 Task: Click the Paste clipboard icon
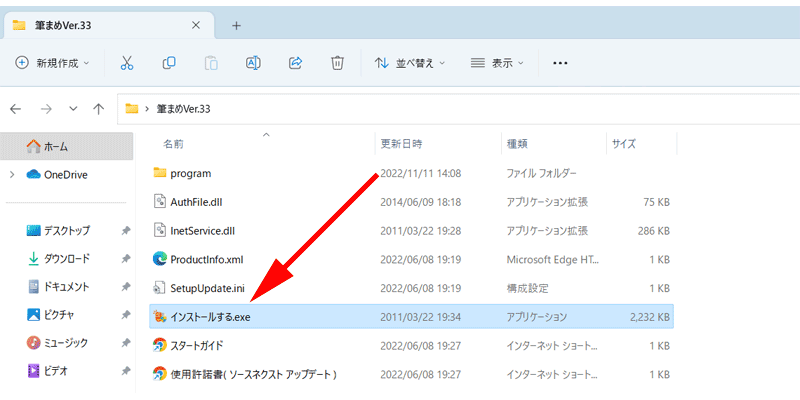(x=211, y=63)
